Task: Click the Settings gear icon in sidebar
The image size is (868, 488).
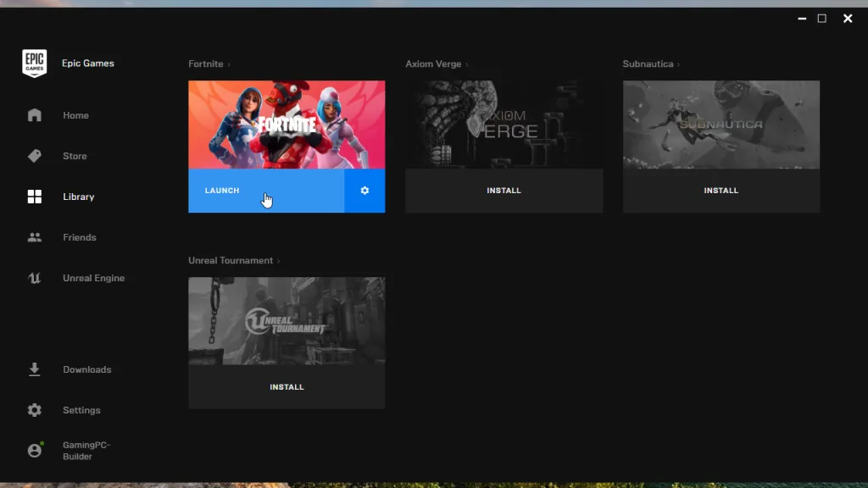Action: click(x=34, y=410)
